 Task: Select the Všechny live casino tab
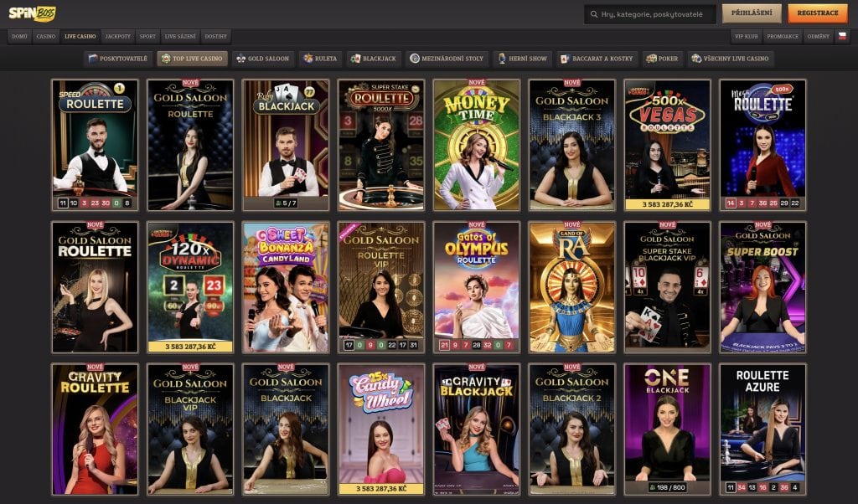(x=730, y=59)
